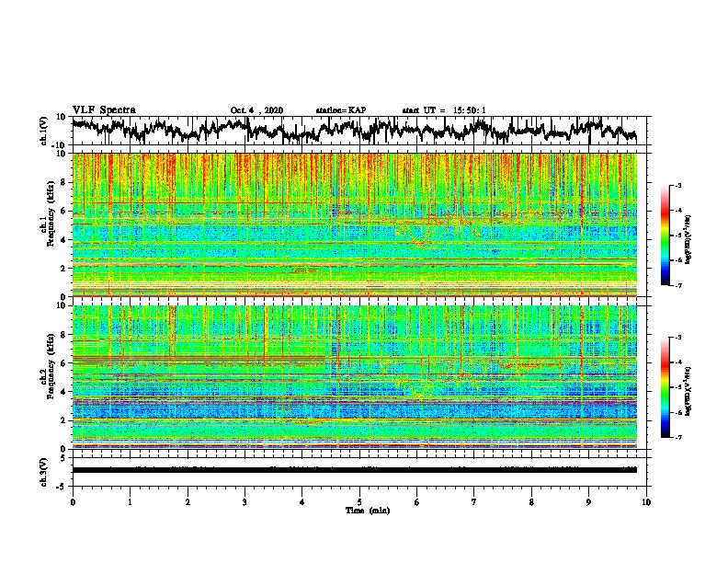Select the lower colorbar log(PSD) unit label
Viewport: 728px width, 563px height.
(x=688, y=391)
